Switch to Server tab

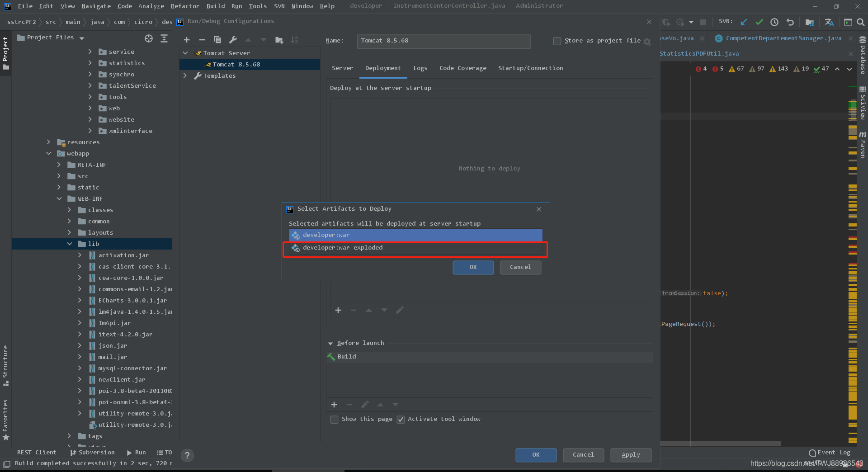[342, 68]
